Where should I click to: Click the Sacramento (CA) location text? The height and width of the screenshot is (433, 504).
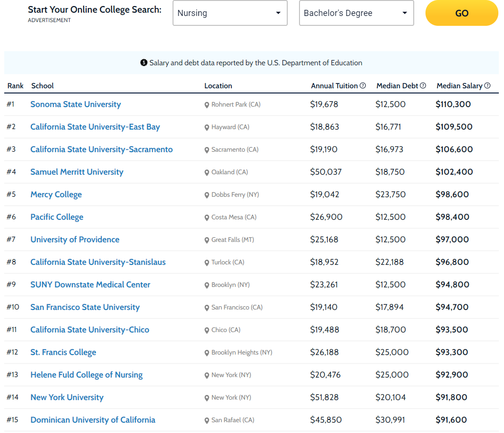click(235, 149)
